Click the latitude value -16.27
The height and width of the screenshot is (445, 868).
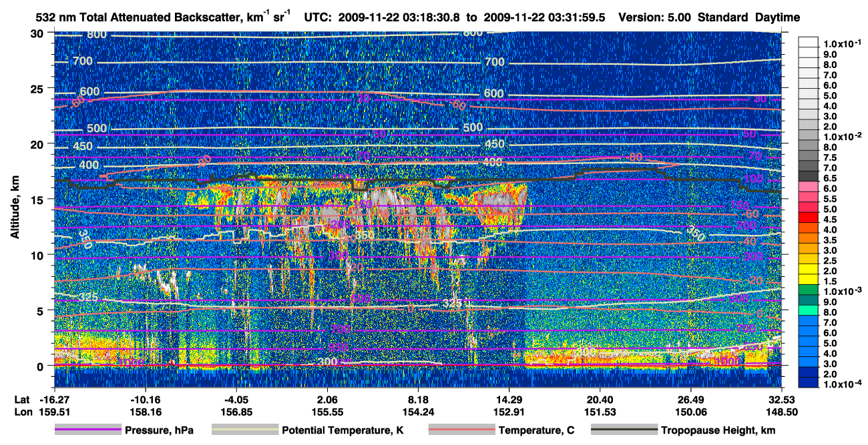point(54,399)
